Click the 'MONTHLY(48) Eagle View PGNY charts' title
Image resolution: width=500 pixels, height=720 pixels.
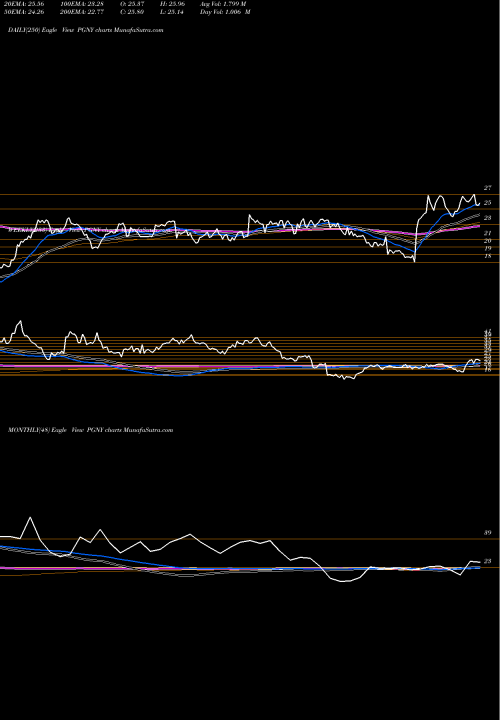(90, 430)
